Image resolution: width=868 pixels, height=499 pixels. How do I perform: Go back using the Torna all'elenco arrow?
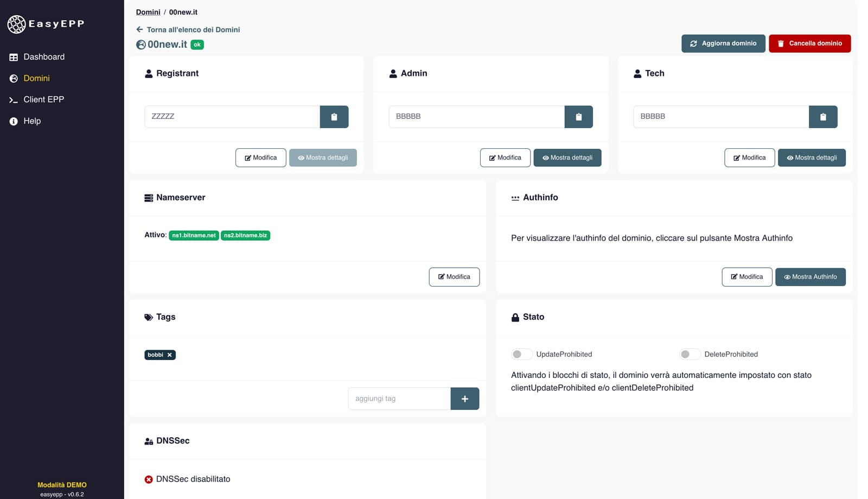(x=140, y=30)
